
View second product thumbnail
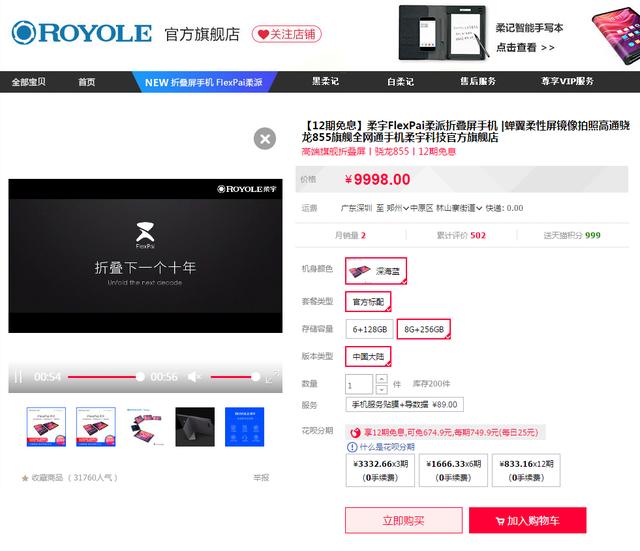[x=96, y=427]
